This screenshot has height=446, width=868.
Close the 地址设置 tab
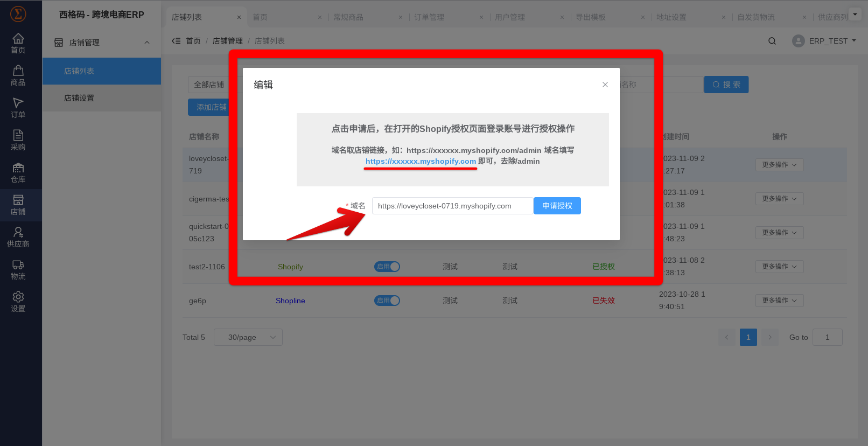[724, 17]
